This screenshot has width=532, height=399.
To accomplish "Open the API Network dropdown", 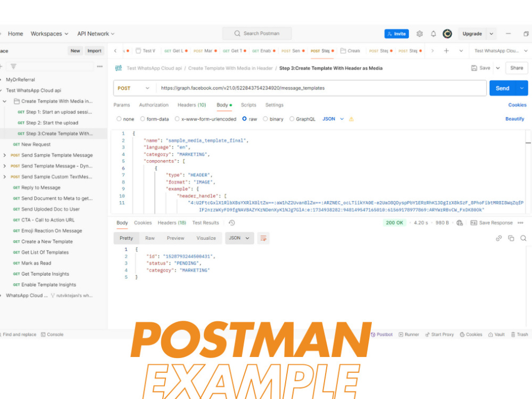I will (x=96, y=34).
